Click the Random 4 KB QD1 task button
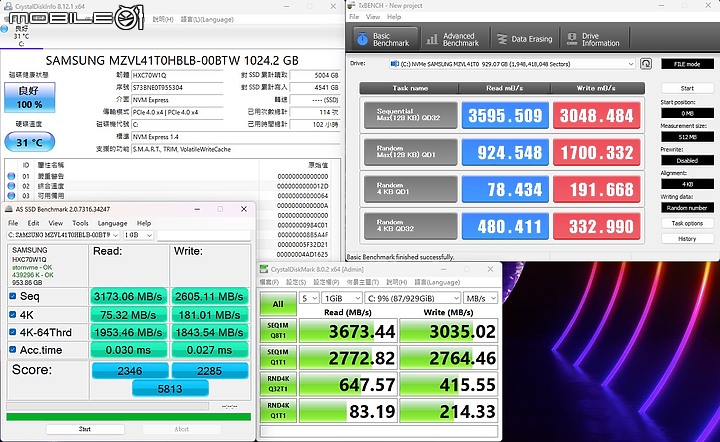 [x=411, y=189]
